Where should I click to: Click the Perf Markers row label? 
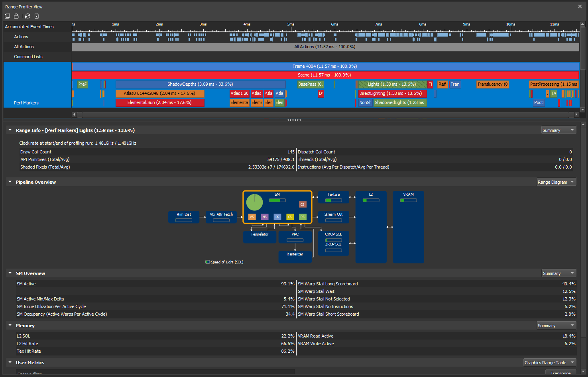coord(26,103)
